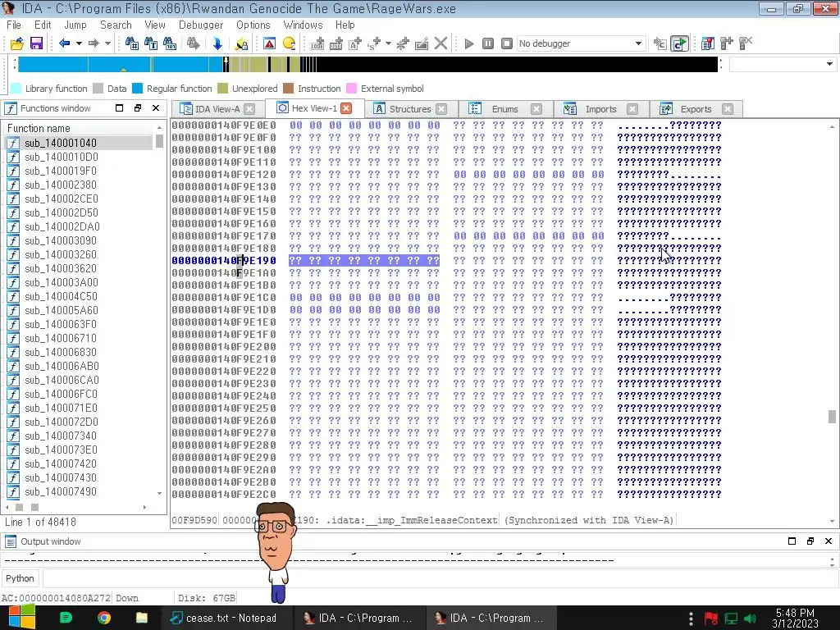840x630 pixels.
Task: Stop the process with the stop button
Action: [507, 43]
